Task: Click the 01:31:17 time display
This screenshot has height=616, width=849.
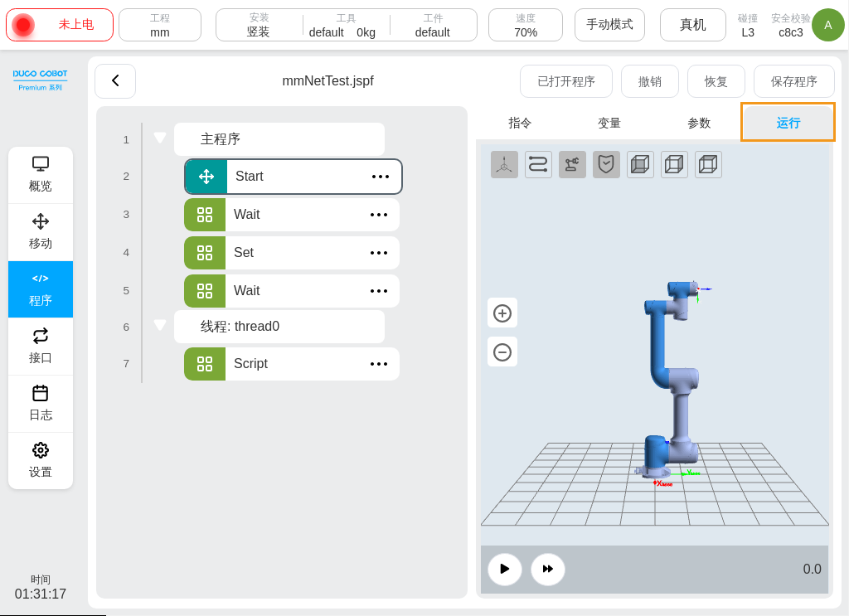Action: point(41,594)
